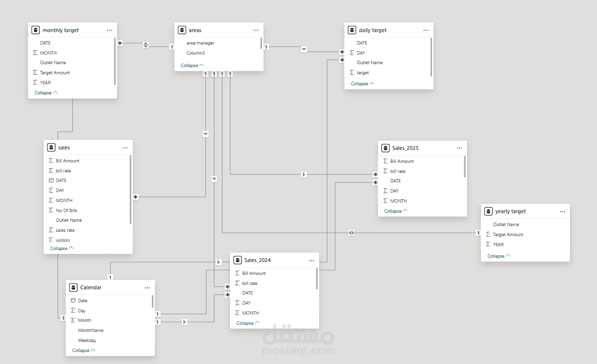Viewport: 597px width, 364px height.
Task: Click the Sales_2025 table scrollbar
Action: [x=465, y=167]
